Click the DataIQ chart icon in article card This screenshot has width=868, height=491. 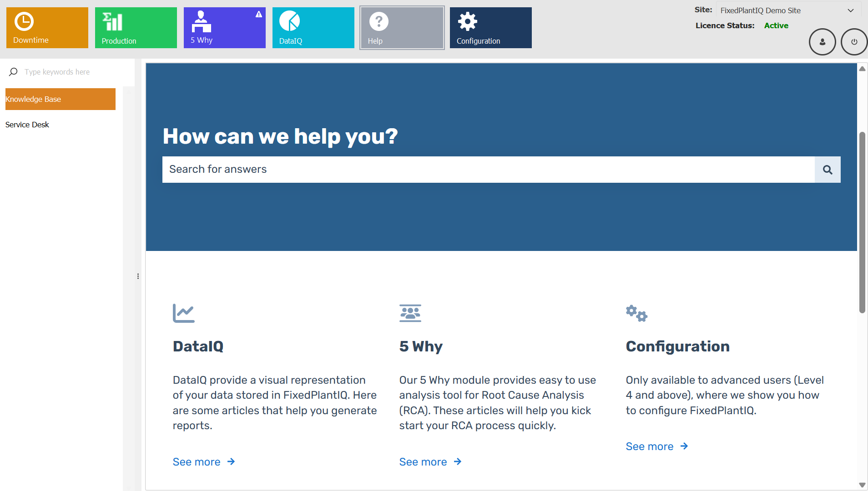184,313
